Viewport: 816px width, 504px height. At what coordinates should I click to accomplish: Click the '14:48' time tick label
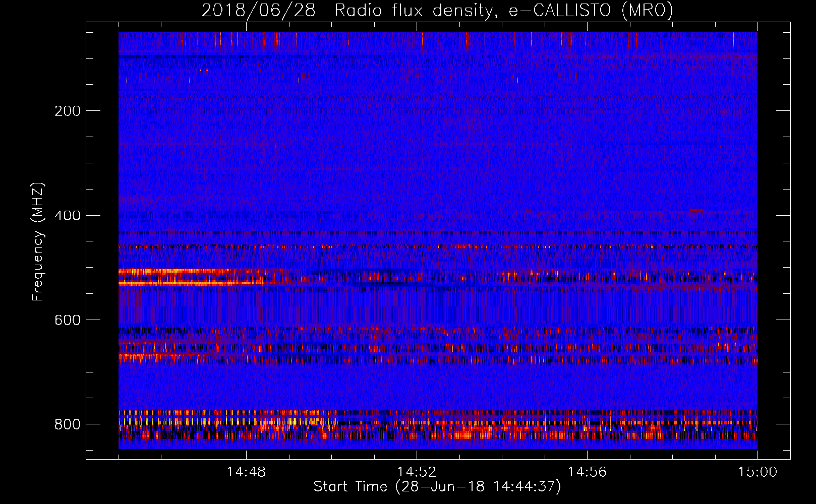246,472
